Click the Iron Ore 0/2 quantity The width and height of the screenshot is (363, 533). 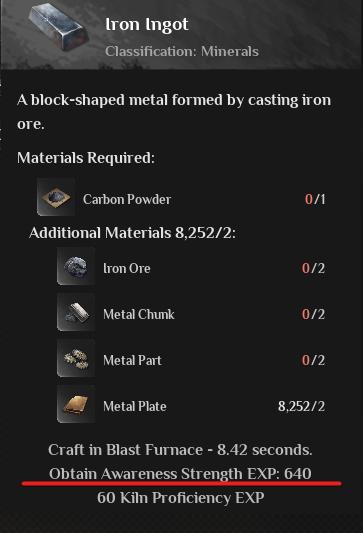coord(313,269)
